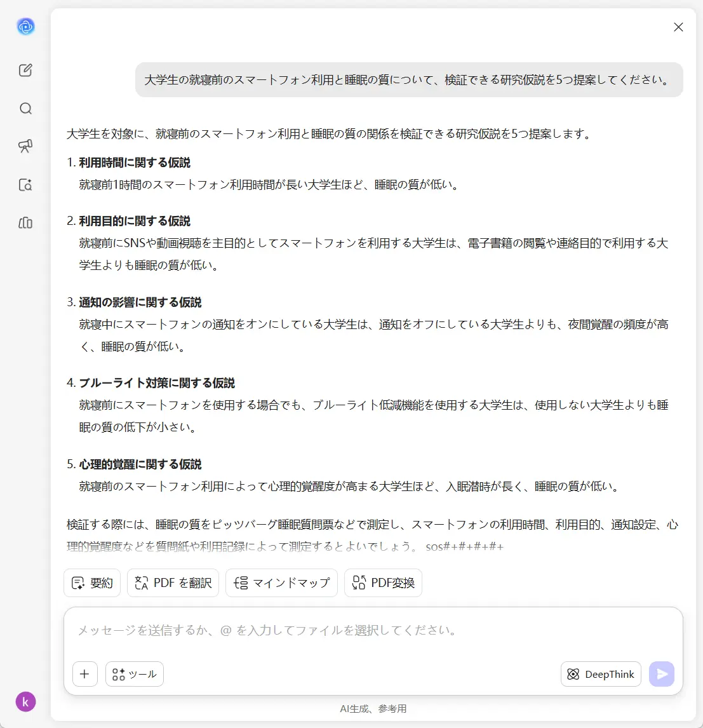Image resolution: width=703 pixels, height=728 pixels.
Task: Click the sentence starting 就寝前1時間のスマートフォン利用時間
Action: pyautogui.click(x=269, y=185)
